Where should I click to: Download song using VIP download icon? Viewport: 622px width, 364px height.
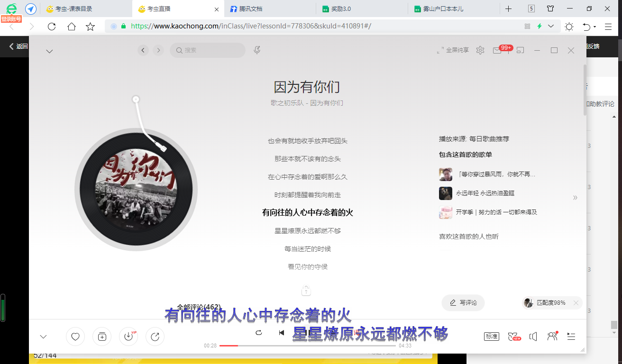(128, 337)
